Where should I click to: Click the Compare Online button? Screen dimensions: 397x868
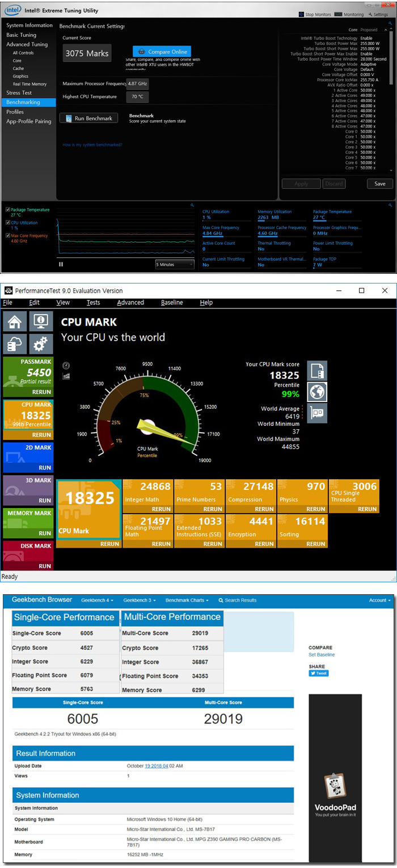pyautogui.click(x=162, y=52)
